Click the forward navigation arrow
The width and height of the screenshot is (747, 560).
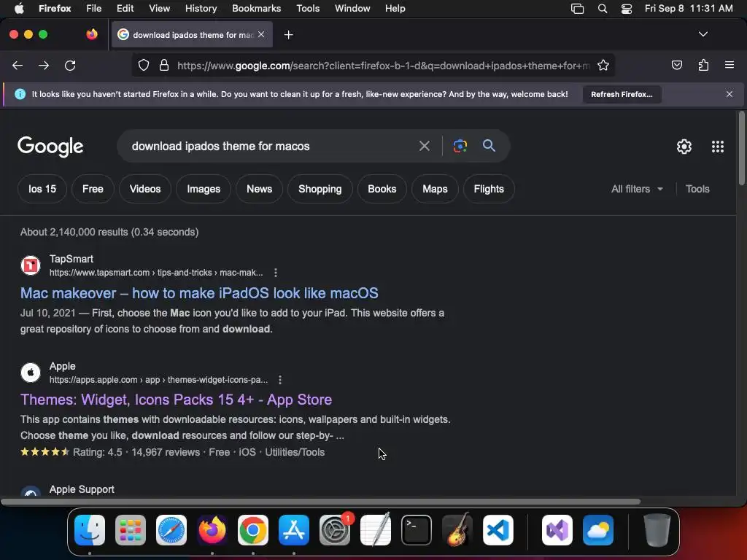point(44,65)
